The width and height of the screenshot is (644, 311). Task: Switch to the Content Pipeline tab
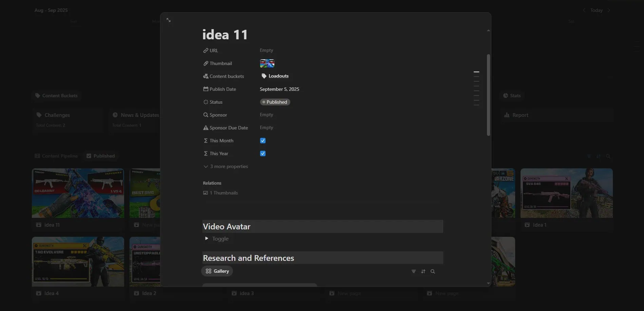tap(56, 156)
